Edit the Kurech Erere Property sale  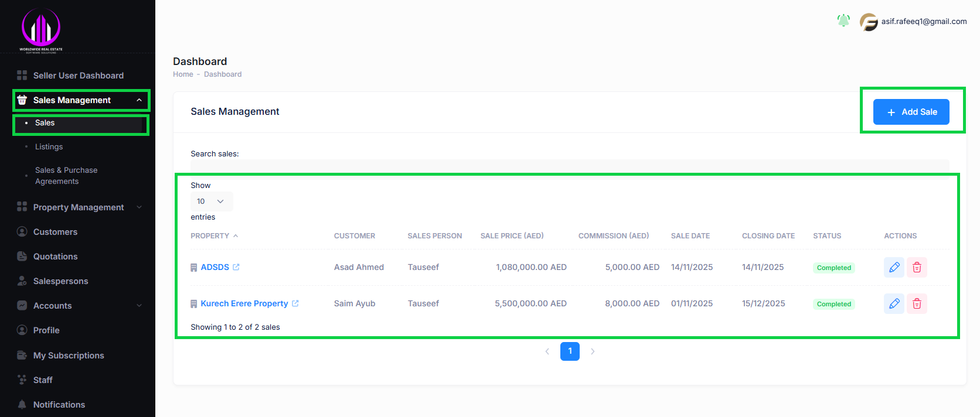click(x=894, y=304)
